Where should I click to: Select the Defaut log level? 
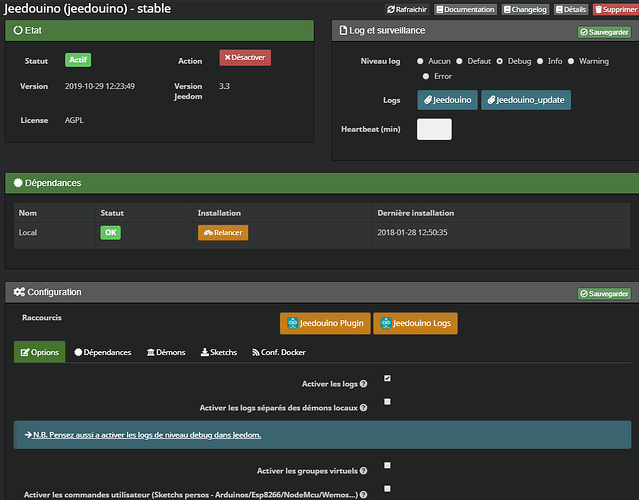(x=459, y=61)
